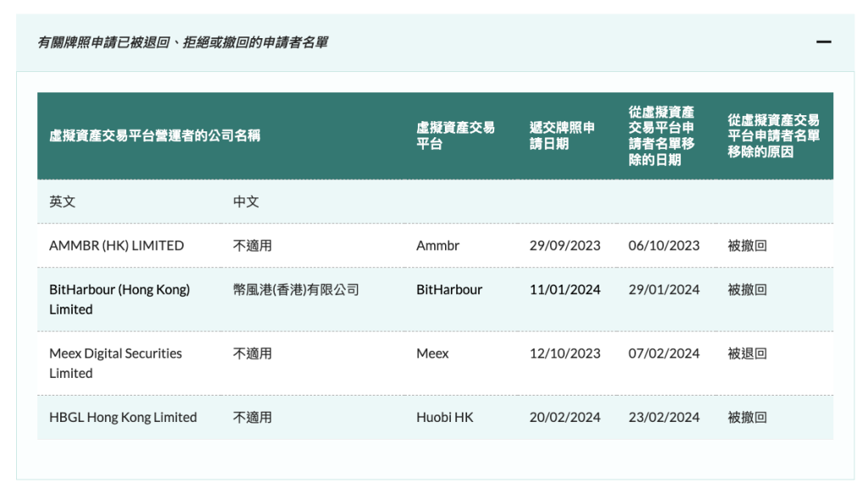Click 被撤回 in the AMMBR row
868x499 pixels.
coord(748,246)
